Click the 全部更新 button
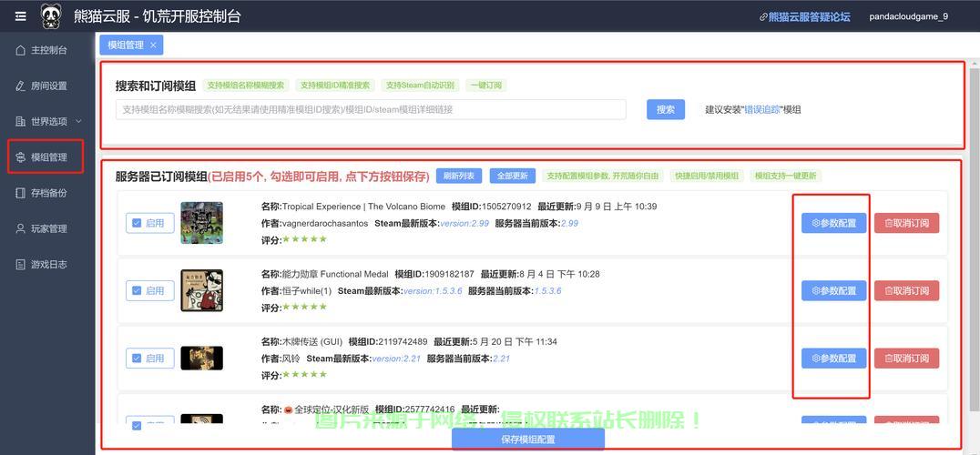 pos(513,176)
